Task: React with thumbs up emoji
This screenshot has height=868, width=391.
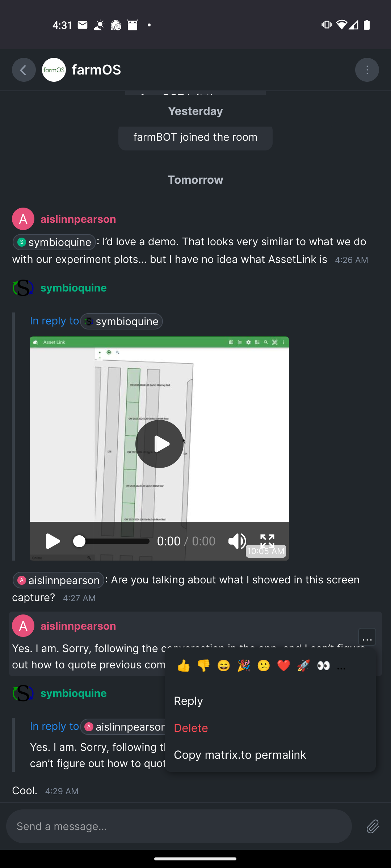Action: coord(184,666)
